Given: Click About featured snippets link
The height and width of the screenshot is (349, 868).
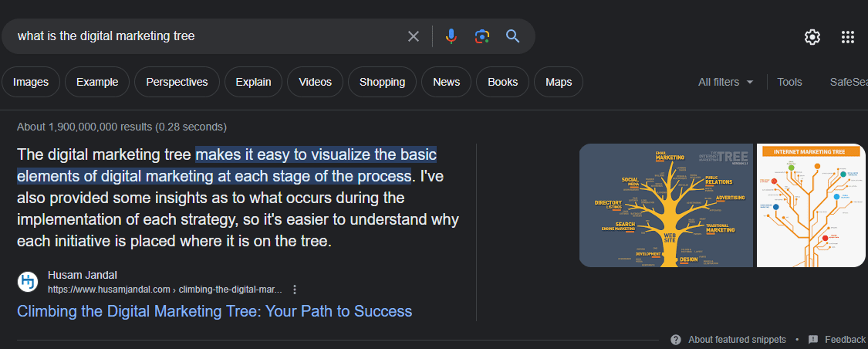Looking at the screenshot, I should (737, 340).
